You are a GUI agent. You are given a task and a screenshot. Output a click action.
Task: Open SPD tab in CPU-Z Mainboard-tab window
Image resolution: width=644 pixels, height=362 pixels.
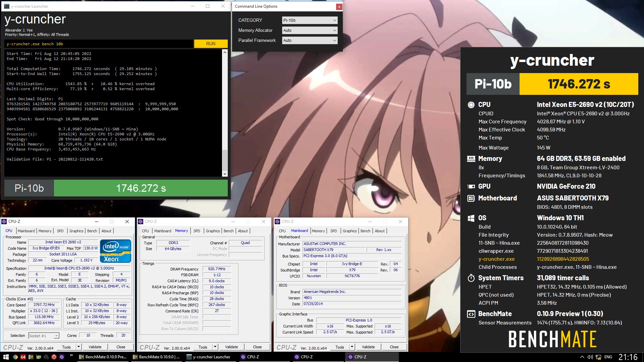(x=333, y=231)
